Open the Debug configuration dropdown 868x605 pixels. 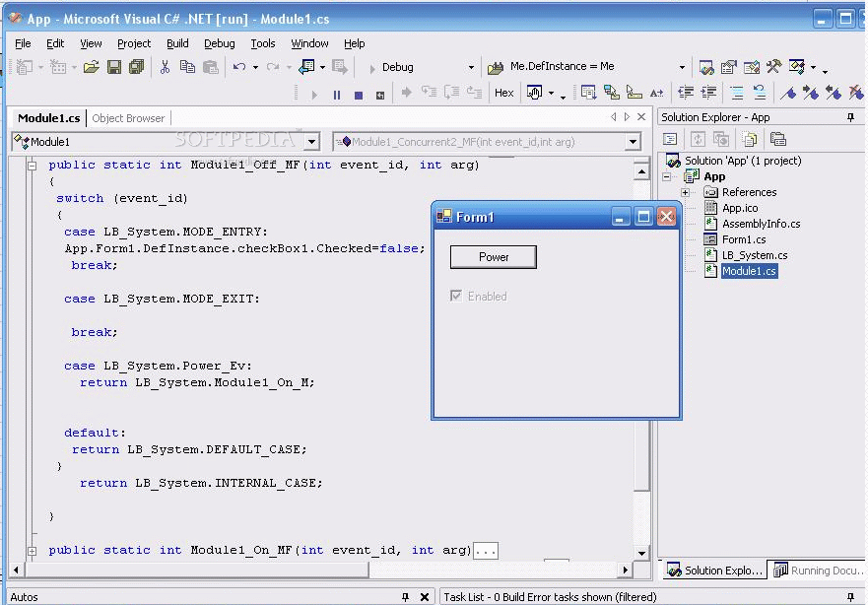coord(471,68)
